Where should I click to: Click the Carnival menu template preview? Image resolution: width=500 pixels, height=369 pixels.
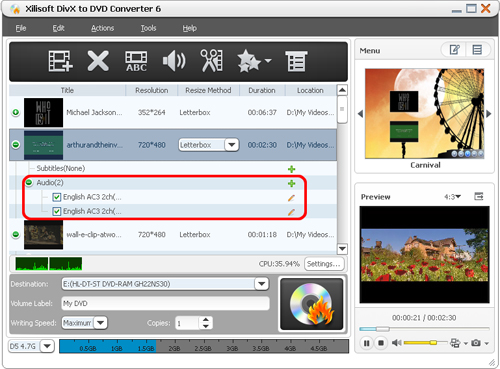point(424,114)
